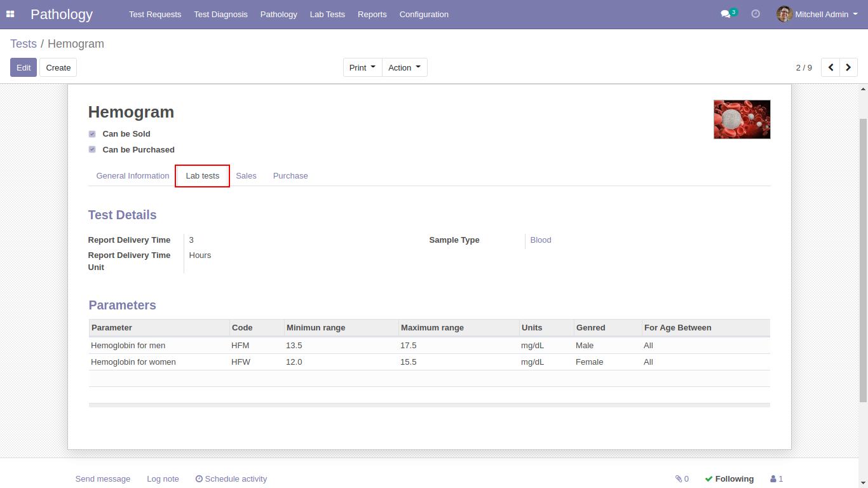Click the Following button
Viewport: 868px width, 488px height.
729,479
